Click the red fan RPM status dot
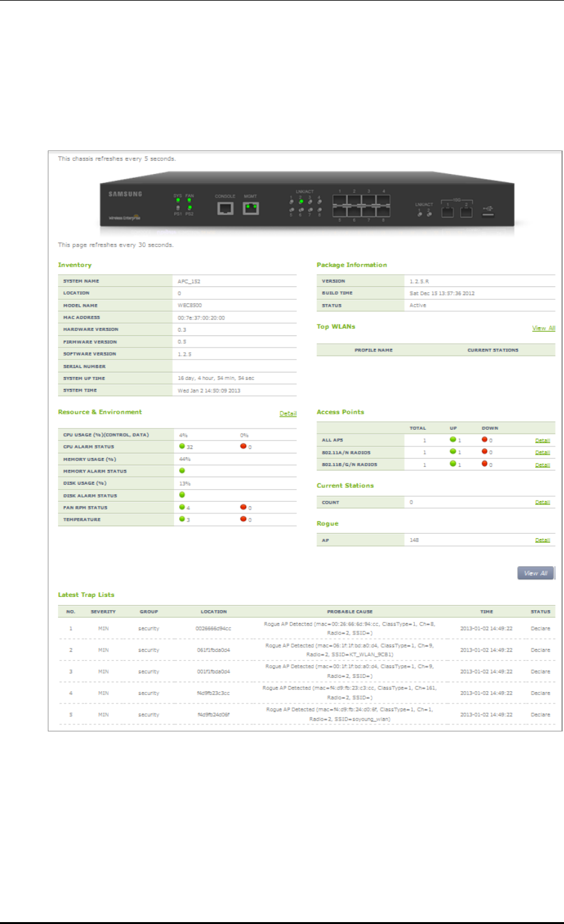This screenshot has height=924, width=564. [x=243, y=507]
